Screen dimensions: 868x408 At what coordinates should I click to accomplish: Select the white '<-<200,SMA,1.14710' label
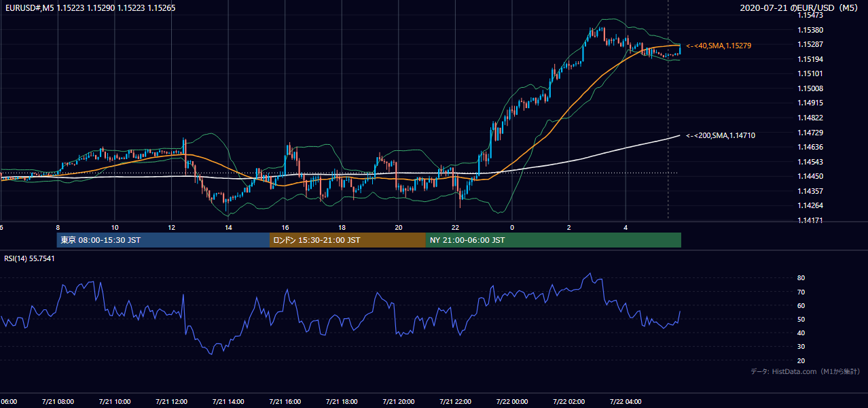(721, 136)
